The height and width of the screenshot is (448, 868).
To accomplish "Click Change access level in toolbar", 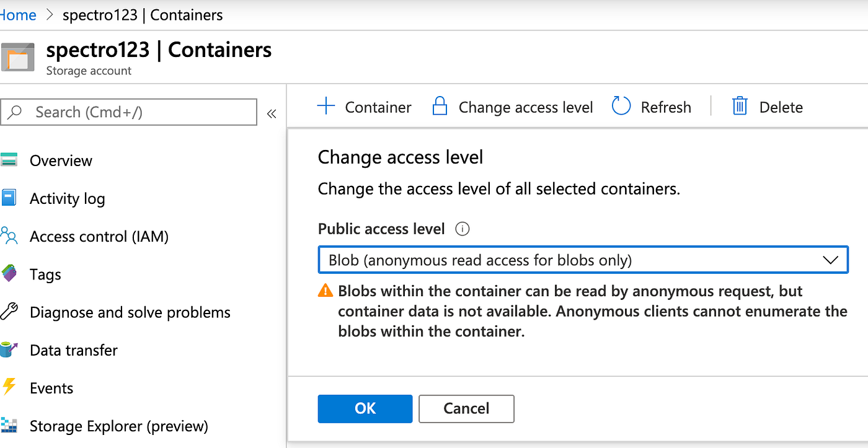I will click(512, 107).
